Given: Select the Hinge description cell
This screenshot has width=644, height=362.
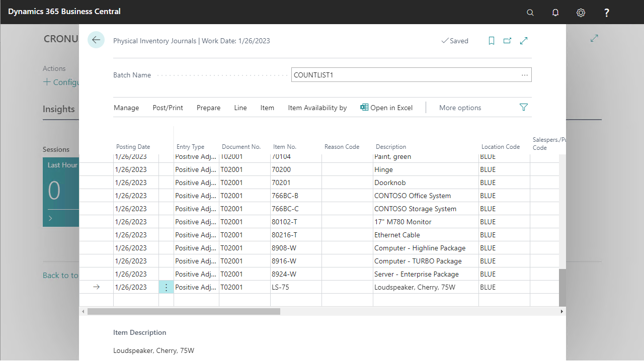Looking at the screenshot, I should point(426,169).
